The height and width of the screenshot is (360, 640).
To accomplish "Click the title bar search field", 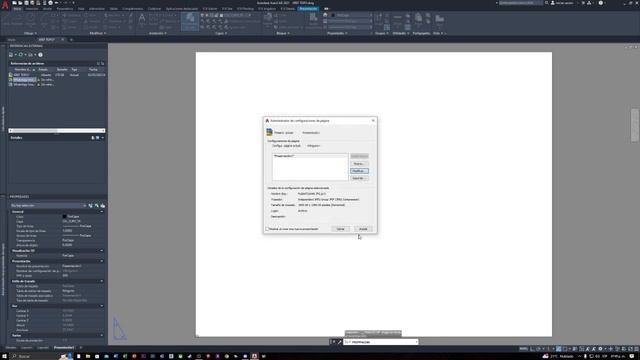I will [x=521, y=3].
